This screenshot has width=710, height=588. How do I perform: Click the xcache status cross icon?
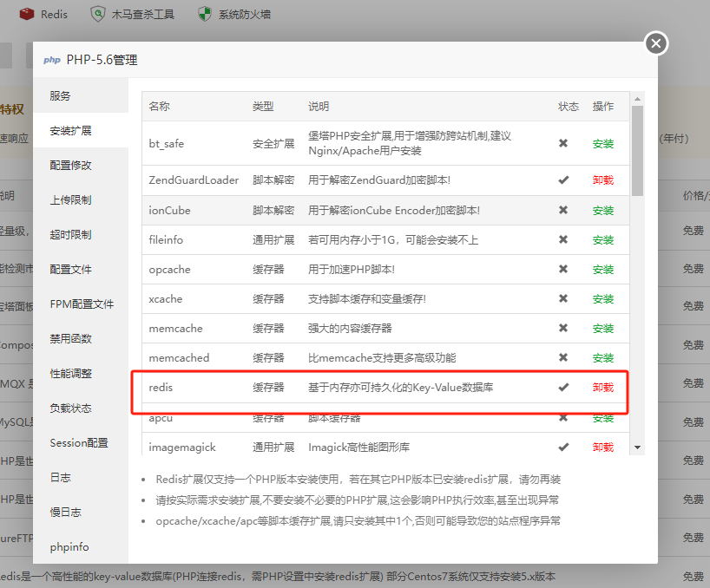coord(563,298)
